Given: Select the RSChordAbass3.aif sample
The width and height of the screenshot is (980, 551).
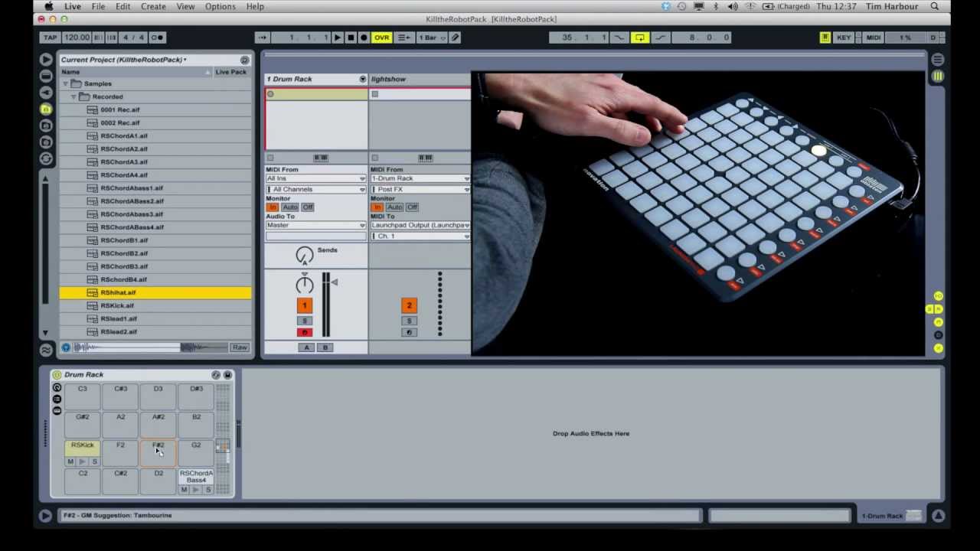Looking at the screenshot, I should coord(155,214).
